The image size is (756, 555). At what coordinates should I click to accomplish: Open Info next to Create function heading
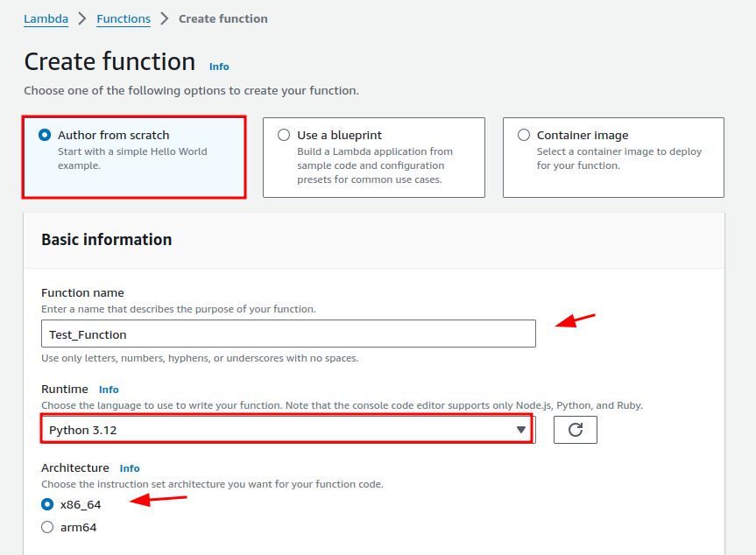[x=218, y=67]
